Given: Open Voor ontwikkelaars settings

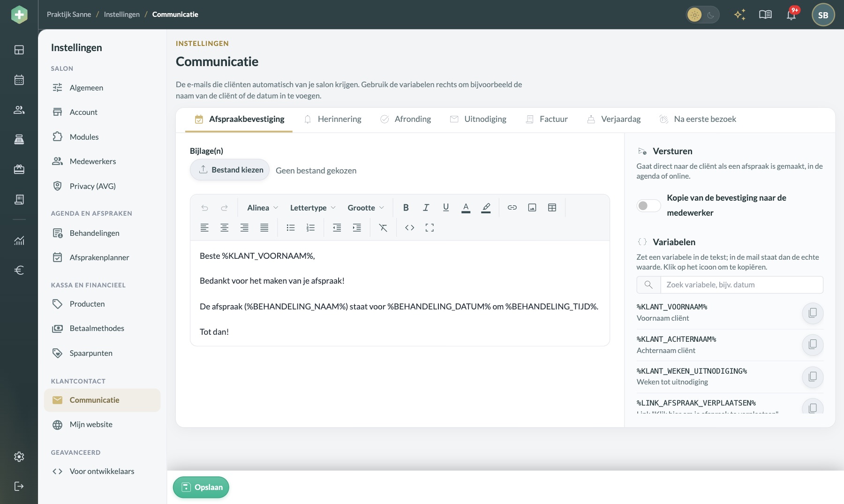Looking at the screenshot, I should (102, 471).
